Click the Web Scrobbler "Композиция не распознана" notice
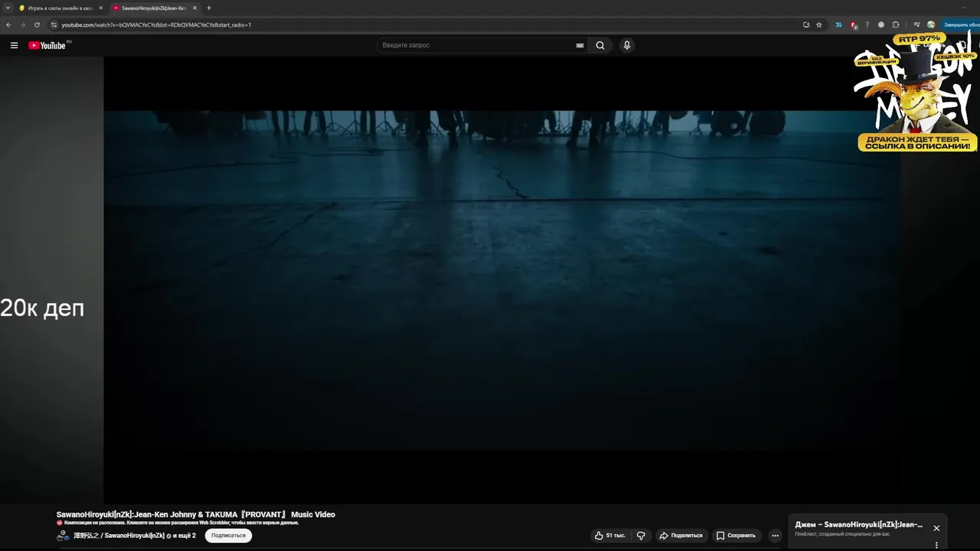The height and width of the screenshot is (551, 980). click(178, 523)
